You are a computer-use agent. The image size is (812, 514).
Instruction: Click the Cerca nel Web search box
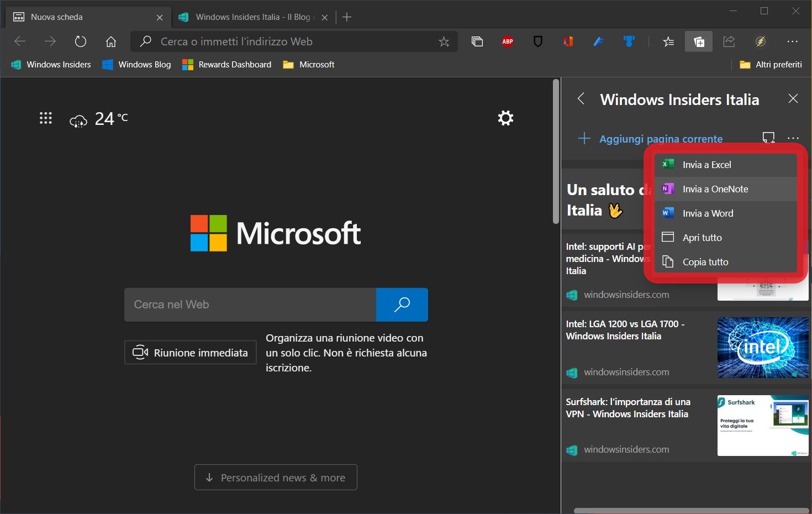coord(250,305)
